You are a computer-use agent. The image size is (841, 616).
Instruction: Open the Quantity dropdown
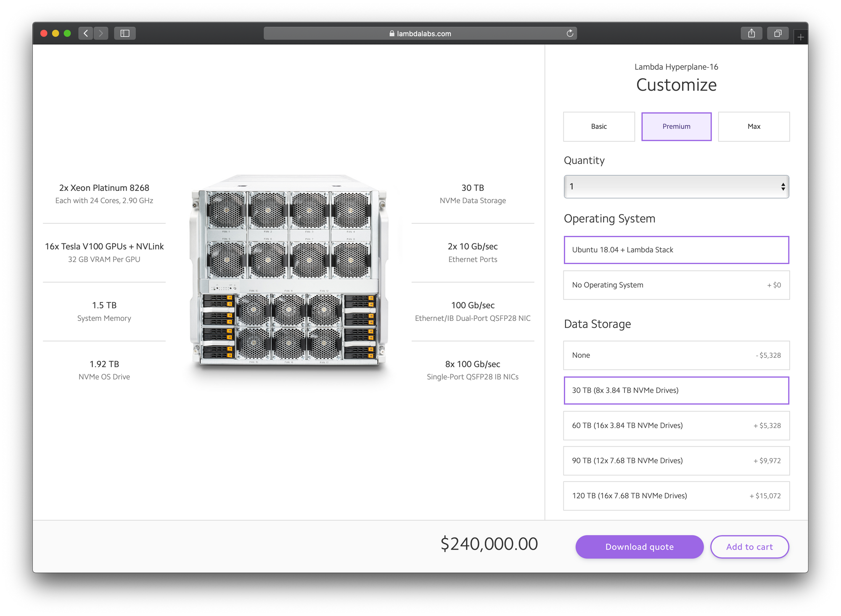click(676, 187)
